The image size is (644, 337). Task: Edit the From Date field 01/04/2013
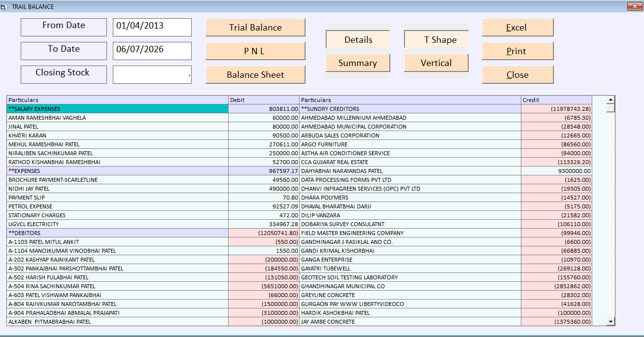click(x=152, y=27)
